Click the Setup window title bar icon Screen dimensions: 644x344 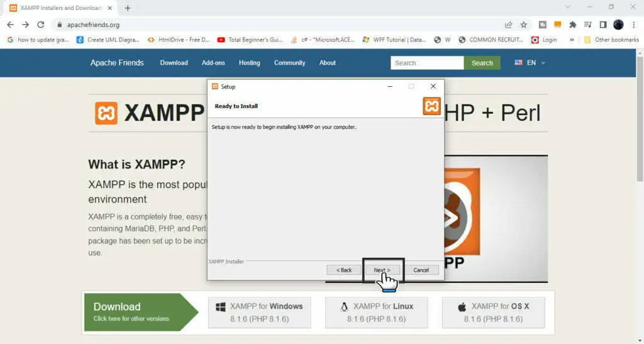coord(214,86)
